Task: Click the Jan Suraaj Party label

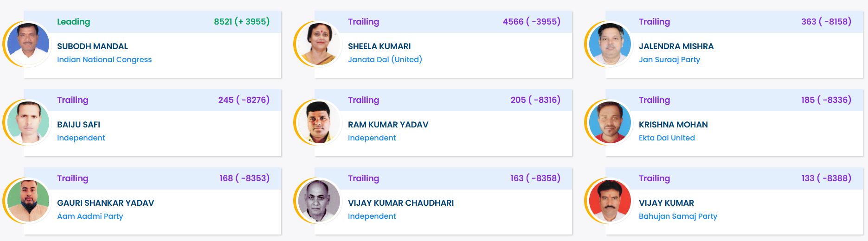Action: pyautogui.click(x=669, y=59)
